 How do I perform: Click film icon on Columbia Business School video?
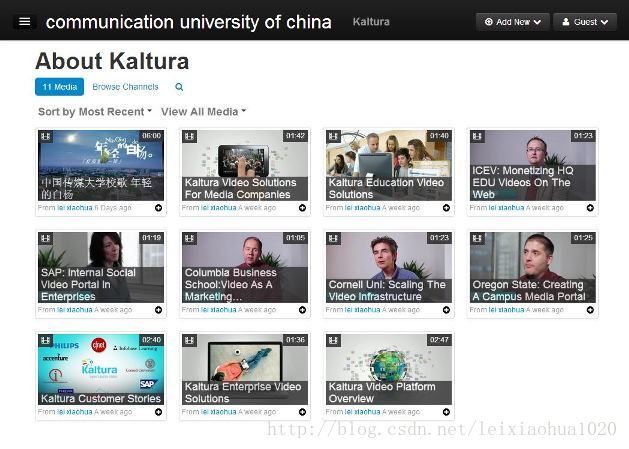pos(189,239)
